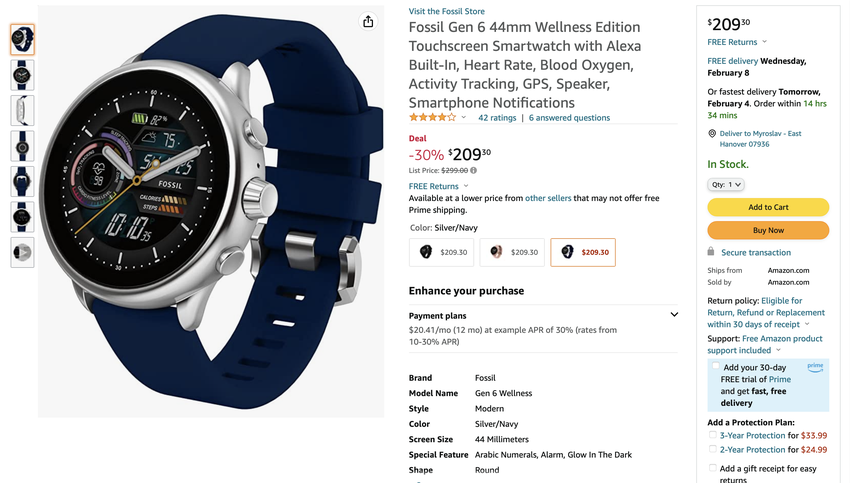Click the share icon on product image

click(x=368, y=22)
